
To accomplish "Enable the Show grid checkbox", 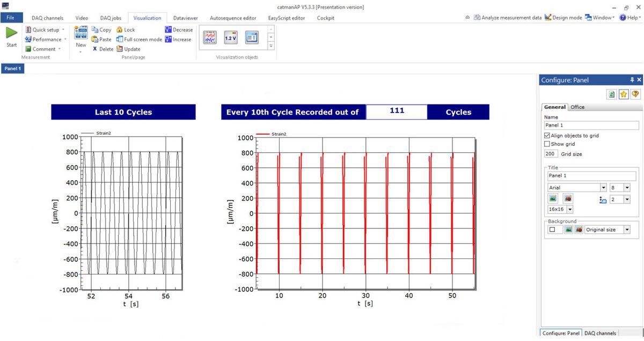I will point(546,144).
